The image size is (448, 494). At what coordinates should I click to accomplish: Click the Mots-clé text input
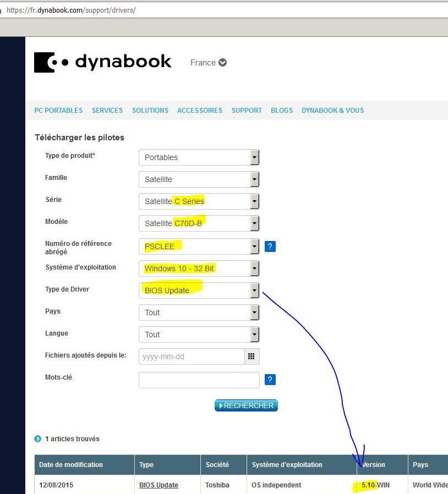click(x=199, y=380)
